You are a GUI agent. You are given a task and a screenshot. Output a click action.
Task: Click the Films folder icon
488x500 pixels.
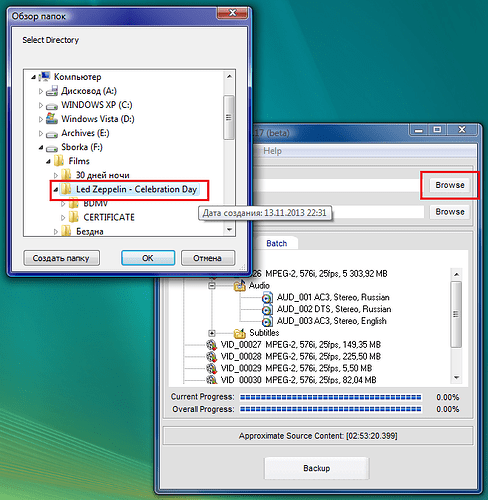point(59,161)
